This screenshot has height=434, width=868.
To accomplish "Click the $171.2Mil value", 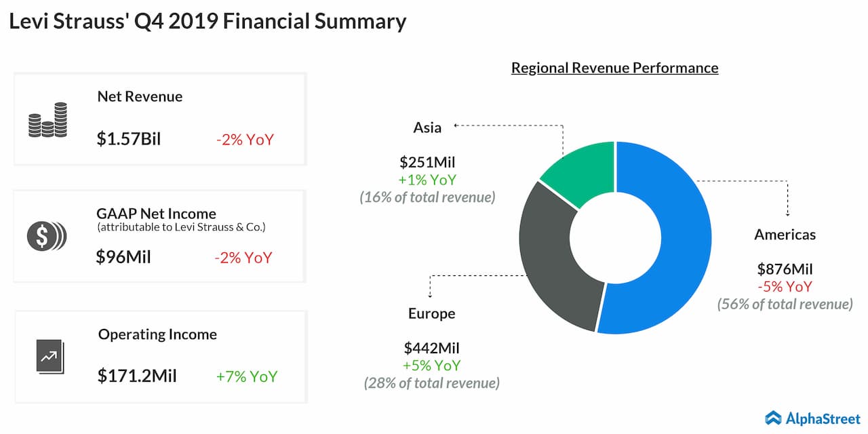I will [x=136, y=376].
